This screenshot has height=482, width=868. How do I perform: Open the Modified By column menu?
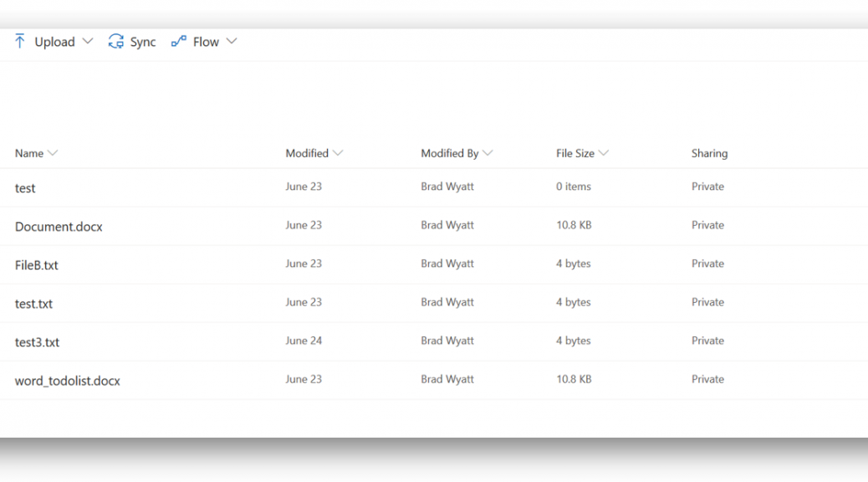point(457,153)
